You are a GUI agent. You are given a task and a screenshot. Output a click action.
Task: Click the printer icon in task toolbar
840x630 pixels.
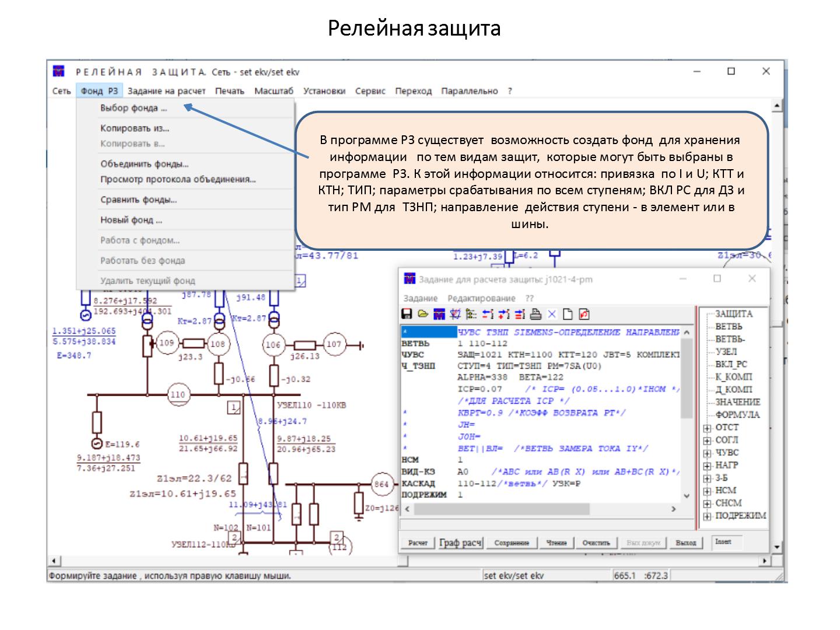(x=536, y=314)
